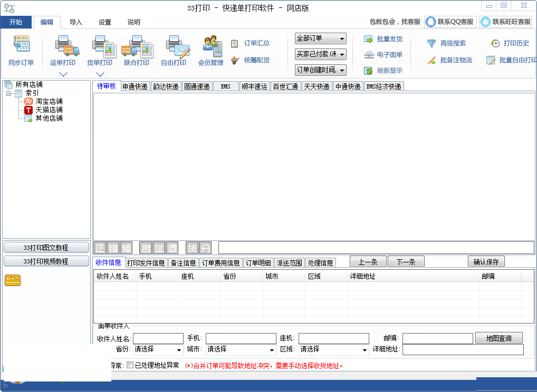Image resolution: width=537 pixels, height=392 pixels.
Task: Click the 确认保存 button
Action: [486, 262]
